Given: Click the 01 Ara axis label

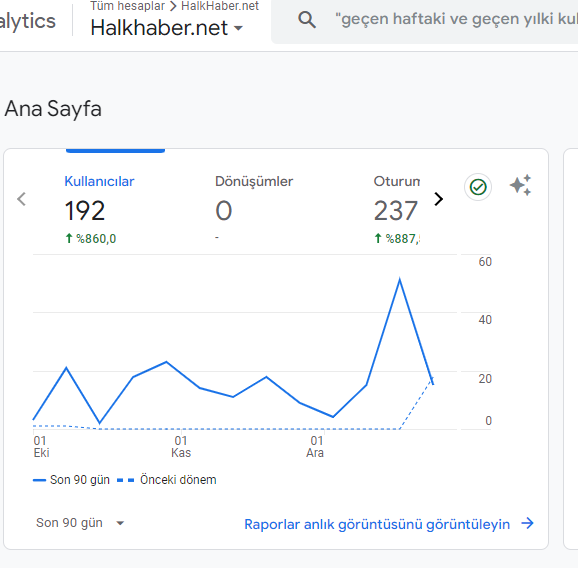Looking at the screenshot, I should [315, 446].
